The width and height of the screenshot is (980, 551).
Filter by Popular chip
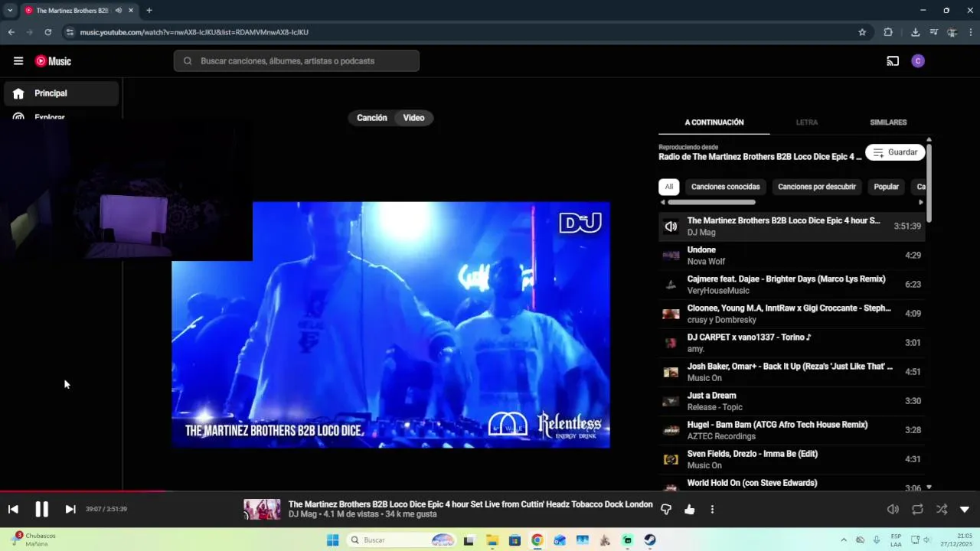pos(887,187)
